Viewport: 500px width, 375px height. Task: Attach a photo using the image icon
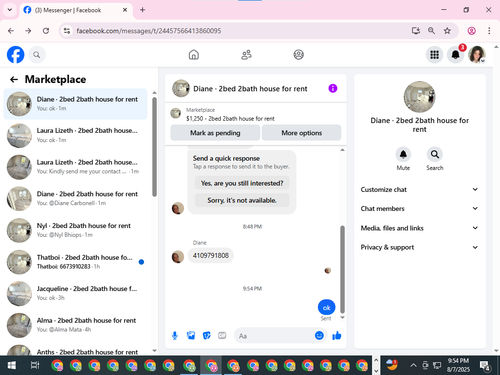(x=191, y=335)
